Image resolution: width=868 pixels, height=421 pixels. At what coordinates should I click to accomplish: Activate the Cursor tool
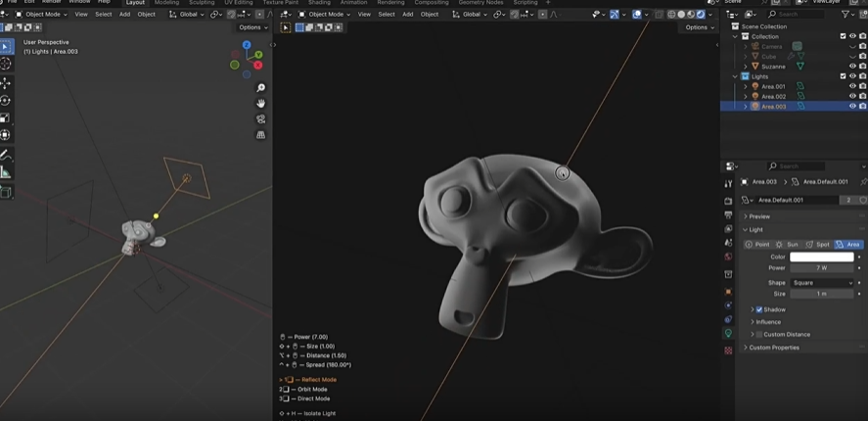6,64
